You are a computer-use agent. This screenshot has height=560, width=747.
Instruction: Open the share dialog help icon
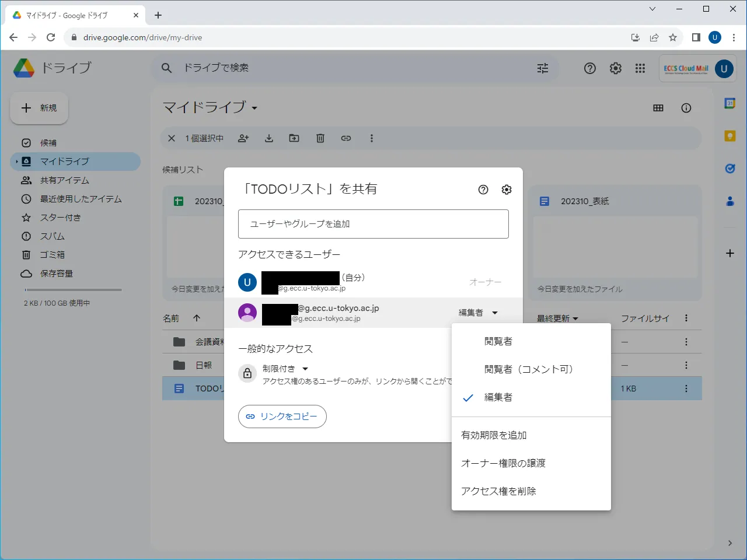pyautogui.click(x=483, y=190)
